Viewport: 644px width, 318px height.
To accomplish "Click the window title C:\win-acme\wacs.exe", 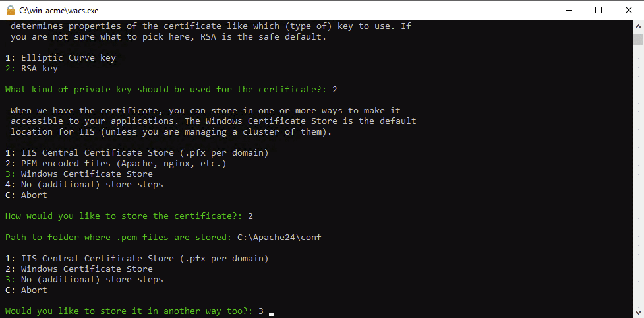I will point(59,11).
